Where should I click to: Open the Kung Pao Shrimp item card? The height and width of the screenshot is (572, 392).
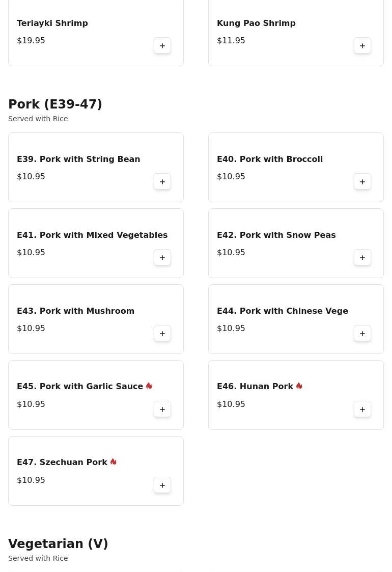click(x=296, y=33)
